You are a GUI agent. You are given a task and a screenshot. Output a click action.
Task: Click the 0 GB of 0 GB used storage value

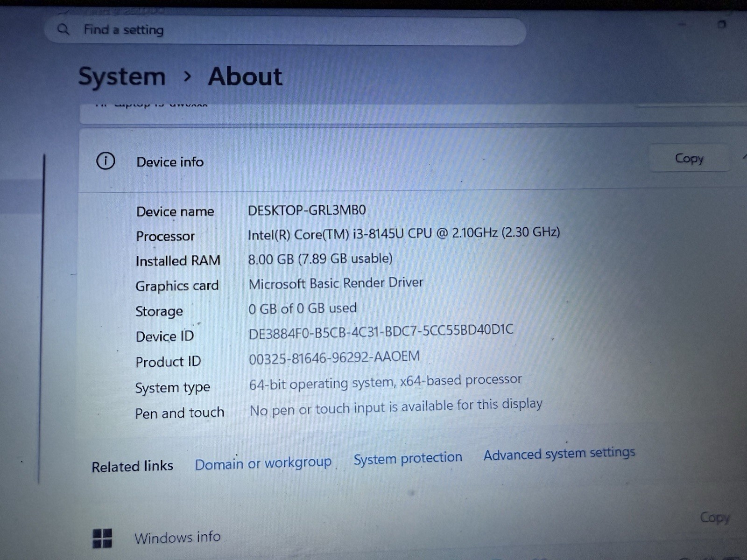pyautogui.click(x=303, y=308)
